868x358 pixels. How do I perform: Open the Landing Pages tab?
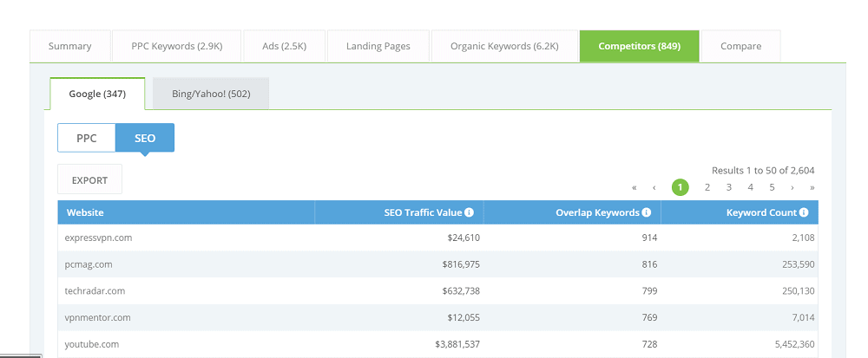(x=378, y=47)
